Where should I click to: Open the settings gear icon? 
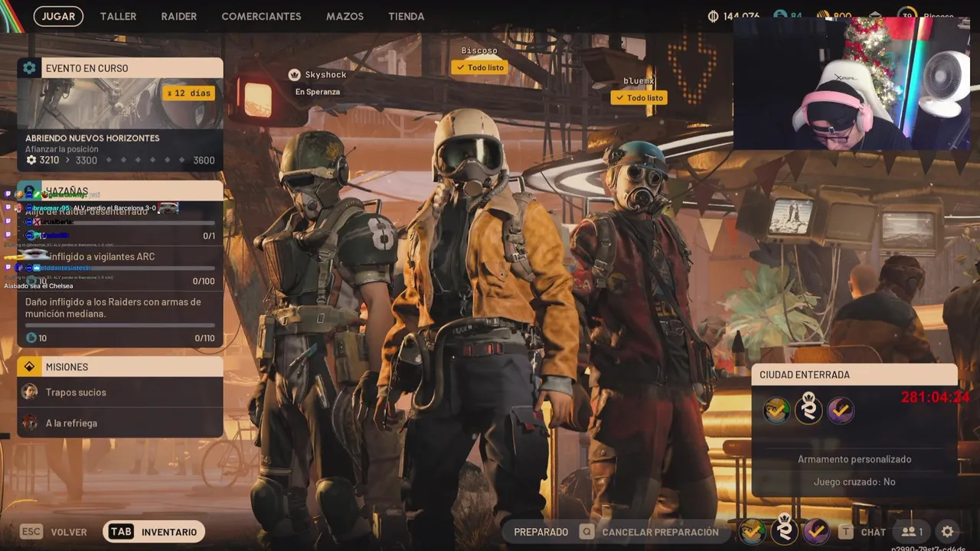click(x=948, y=532)
